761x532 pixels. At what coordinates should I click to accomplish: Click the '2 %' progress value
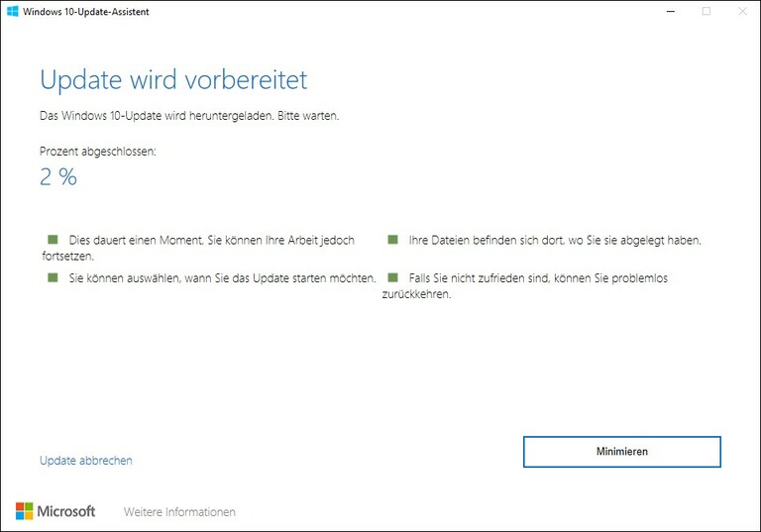tap(57, 177)
